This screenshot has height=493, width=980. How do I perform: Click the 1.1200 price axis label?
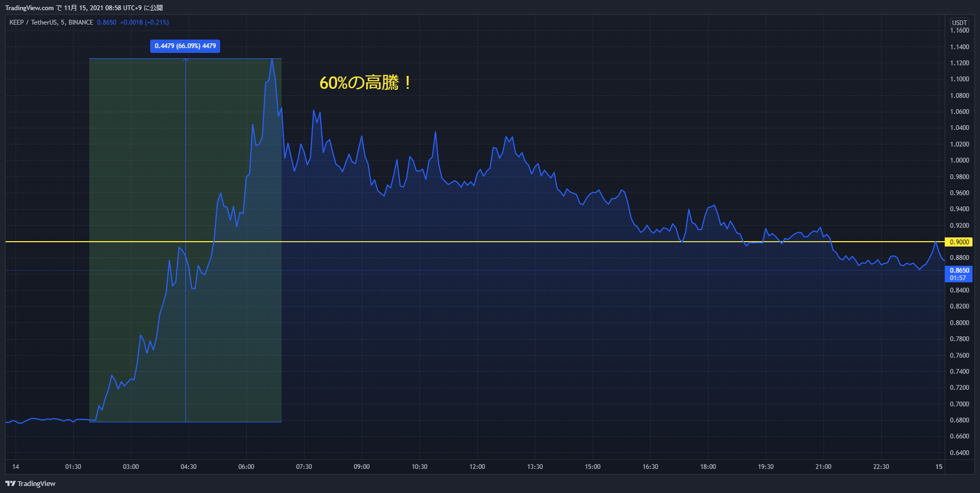tap(959, 63)
